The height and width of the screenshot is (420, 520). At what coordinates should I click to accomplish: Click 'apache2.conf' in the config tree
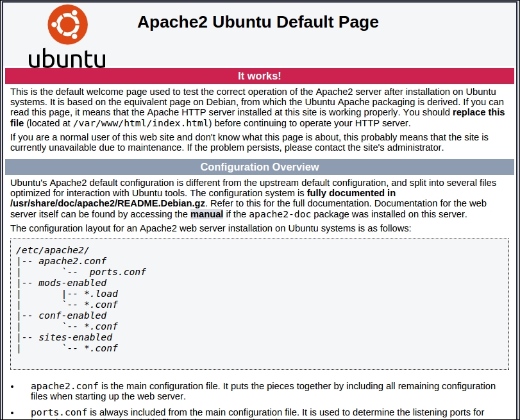point(72,261)
